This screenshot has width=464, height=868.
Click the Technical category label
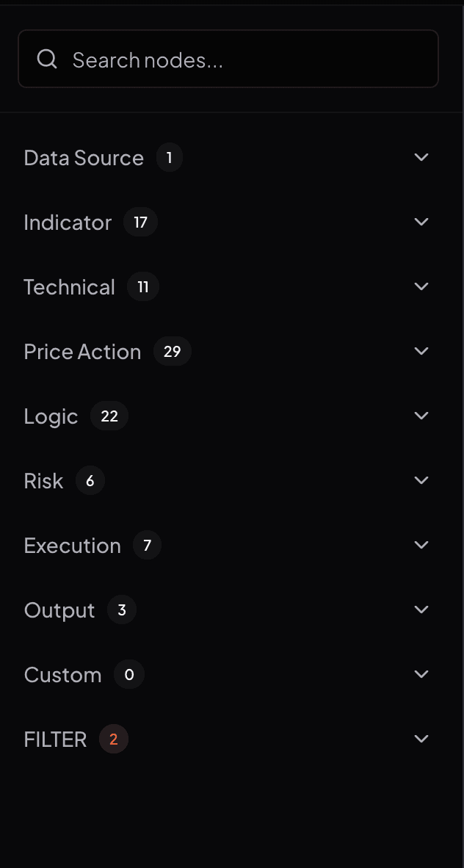point(69,287)
